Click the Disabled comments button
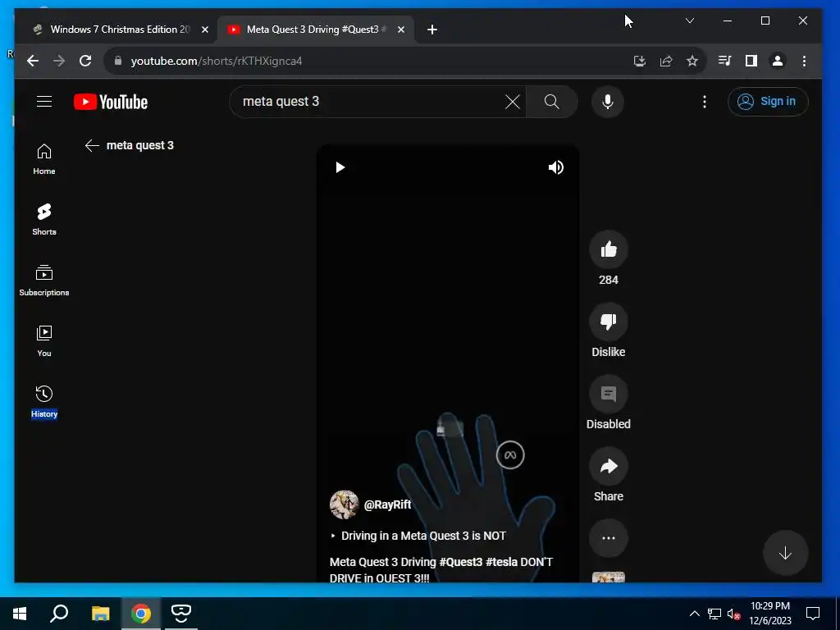The image size is (840, 630). [609, 395]
